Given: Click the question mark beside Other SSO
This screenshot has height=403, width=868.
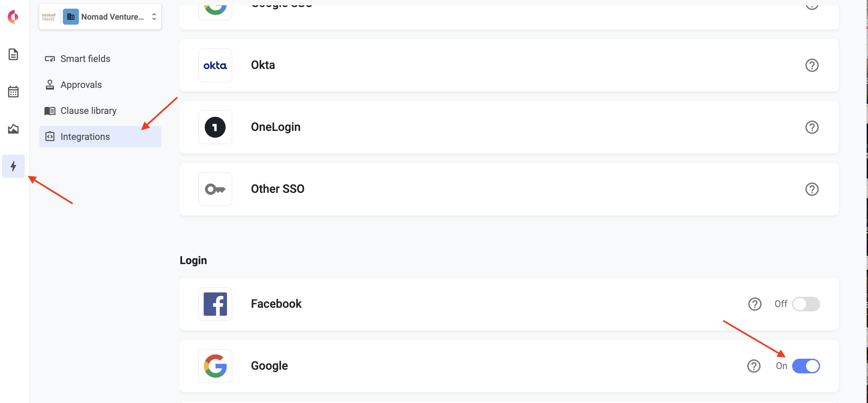Looking at the screenshot, I should click(x=812, y=189).
